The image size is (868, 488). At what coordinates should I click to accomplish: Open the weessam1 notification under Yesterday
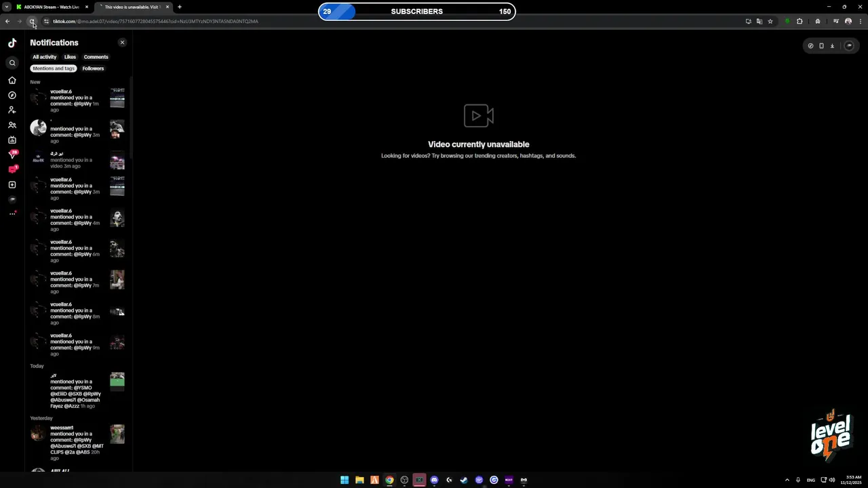tap(77, 443)
